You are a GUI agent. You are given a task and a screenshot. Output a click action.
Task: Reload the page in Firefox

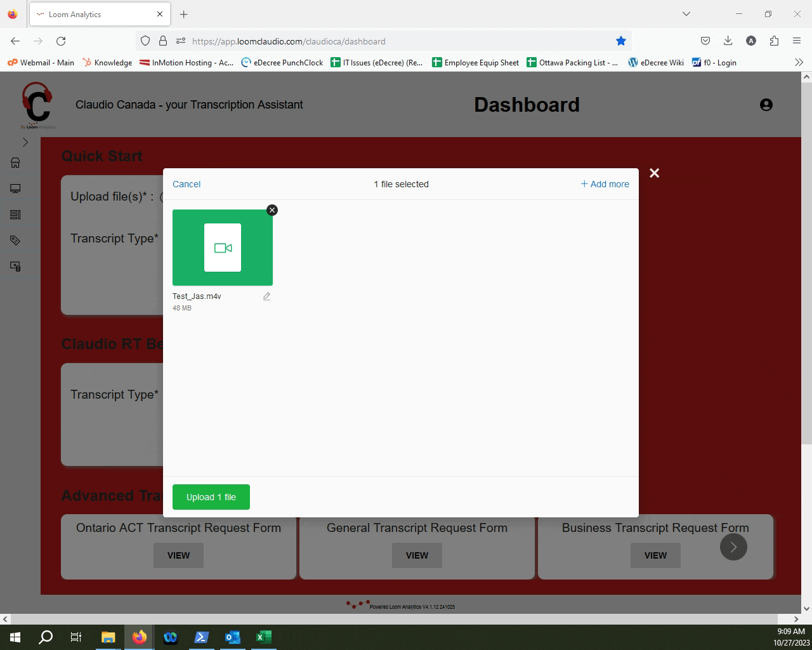point(61,41)
